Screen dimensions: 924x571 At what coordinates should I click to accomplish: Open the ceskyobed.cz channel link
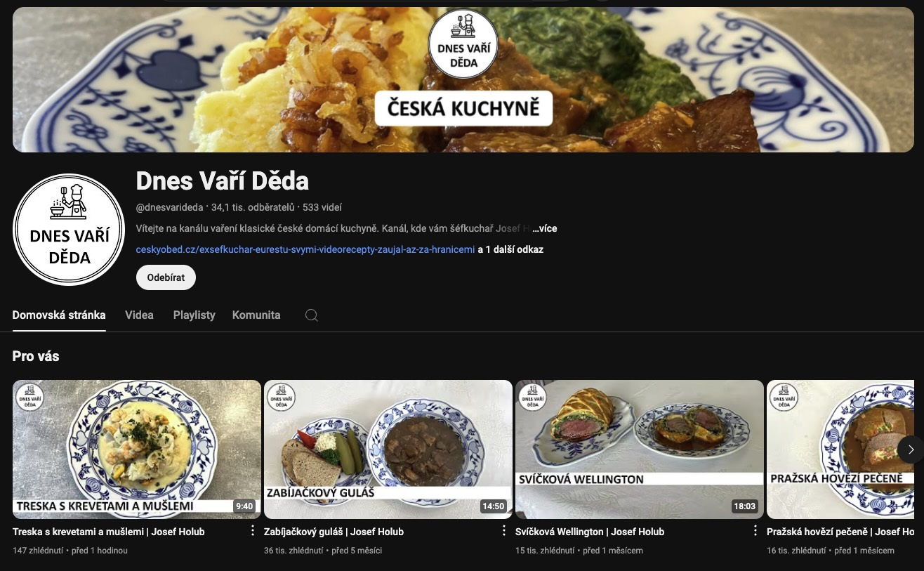(305, 249)
